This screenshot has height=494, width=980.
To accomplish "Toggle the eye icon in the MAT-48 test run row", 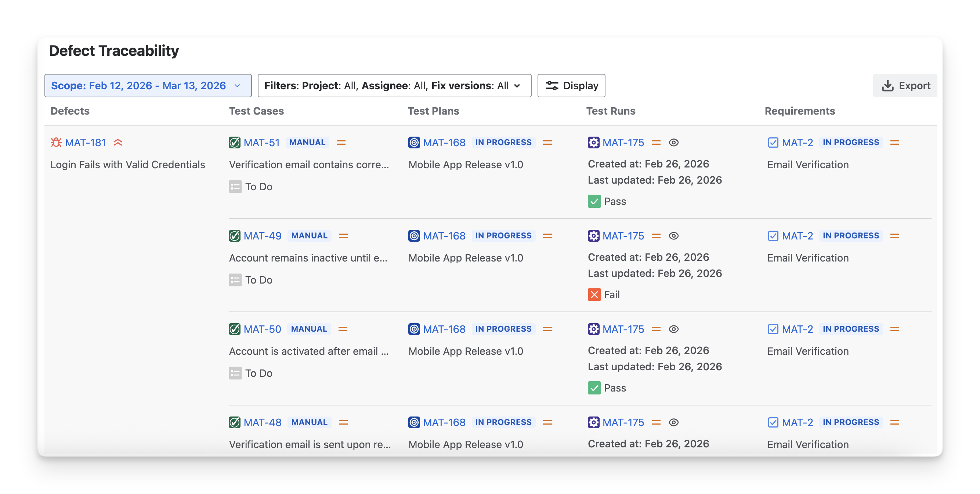I will coord(673,422).
